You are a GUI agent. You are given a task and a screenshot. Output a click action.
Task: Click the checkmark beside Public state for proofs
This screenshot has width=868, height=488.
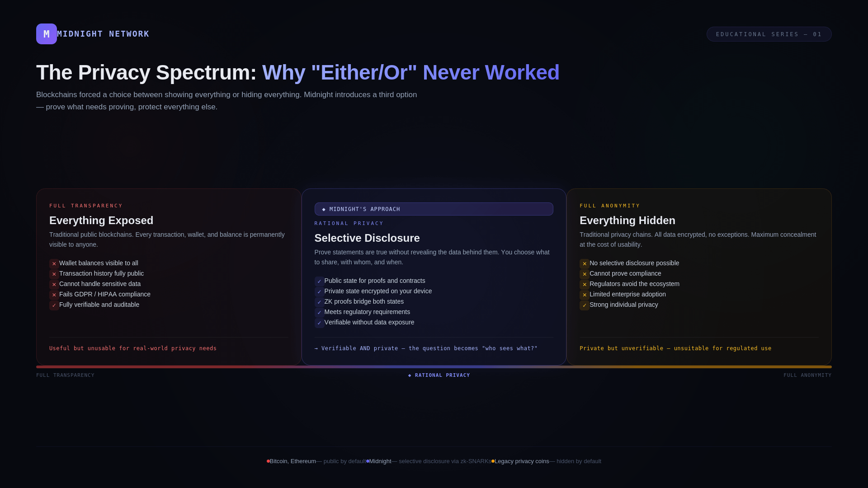(319, 281)
